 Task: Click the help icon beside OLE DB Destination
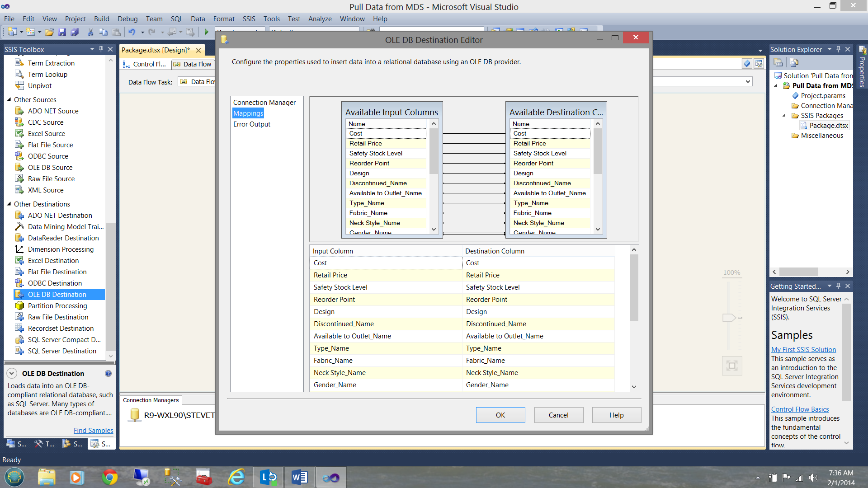coord(108,373)
